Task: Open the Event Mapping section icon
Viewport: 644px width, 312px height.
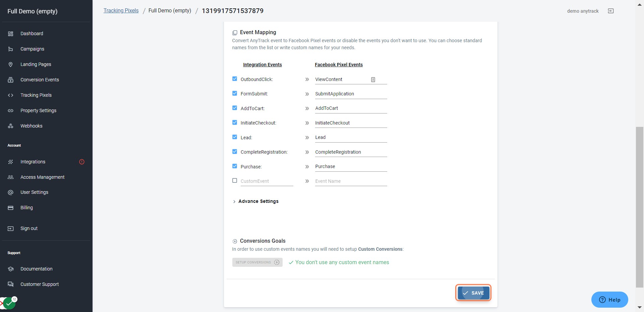Action: point(234,32)
